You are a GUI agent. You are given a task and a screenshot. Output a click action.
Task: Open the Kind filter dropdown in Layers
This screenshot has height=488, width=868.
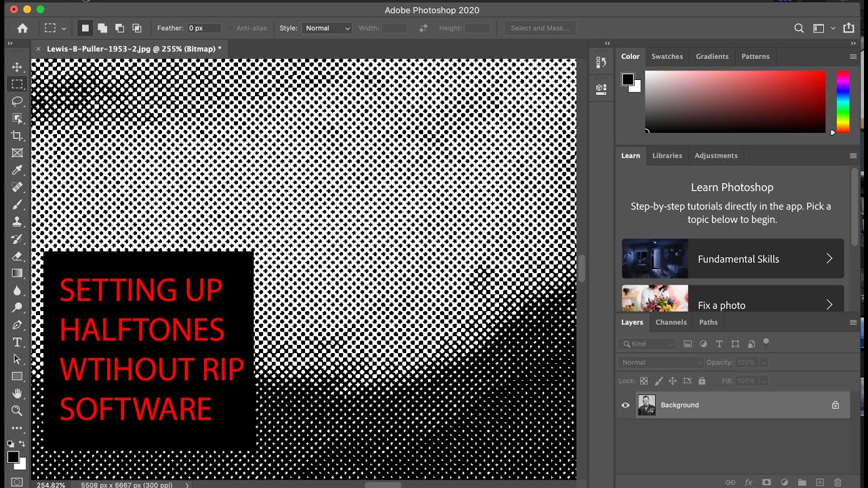point(648,344)
